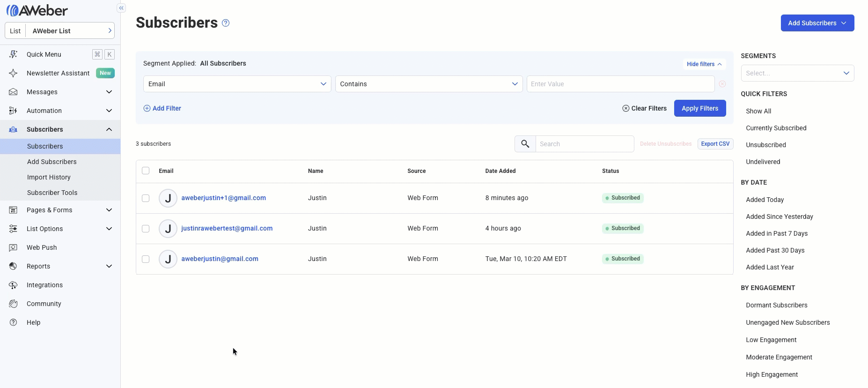This screenshot has height=388, width=868.
Task: Click the Web Push icon in sidebar
Action: [13, 247]
